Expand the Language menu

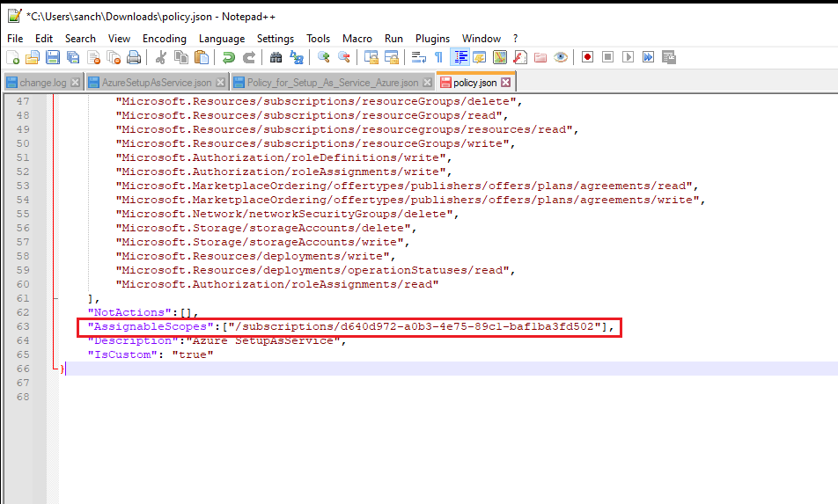222,39
